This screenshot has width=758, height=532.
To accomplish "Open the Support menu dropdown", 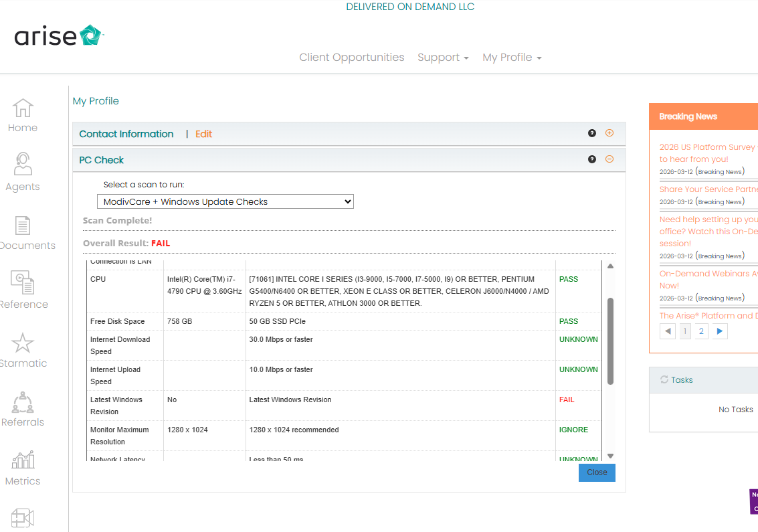I will coord(443,57).
